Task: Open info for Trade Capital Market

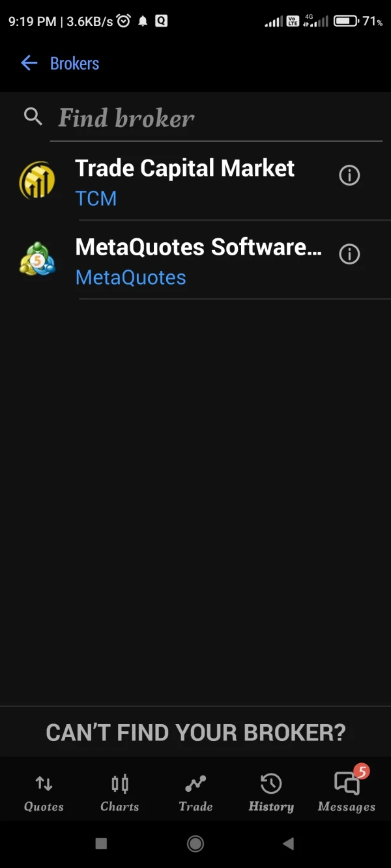Action: (x=349, y=175)
